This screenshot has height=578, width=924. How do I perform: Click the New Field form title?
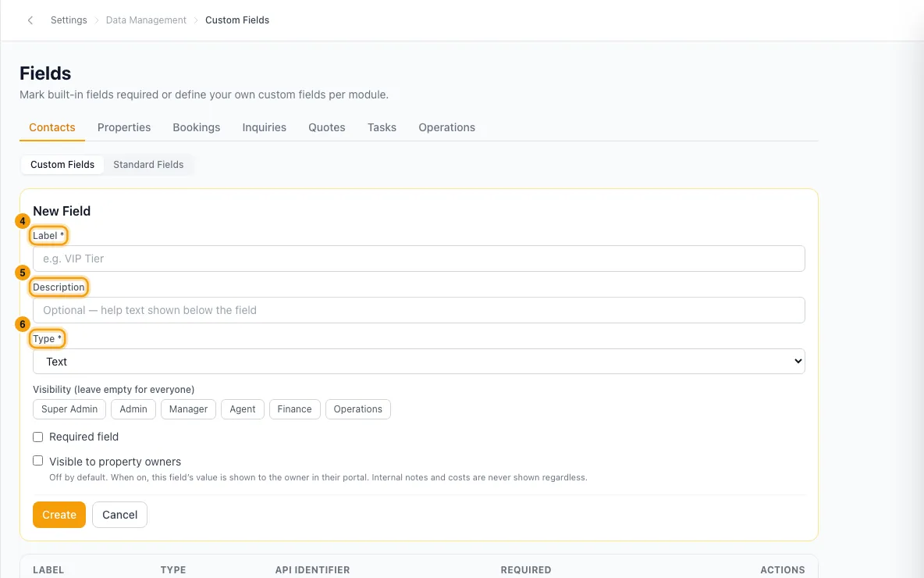pos(62,211)
